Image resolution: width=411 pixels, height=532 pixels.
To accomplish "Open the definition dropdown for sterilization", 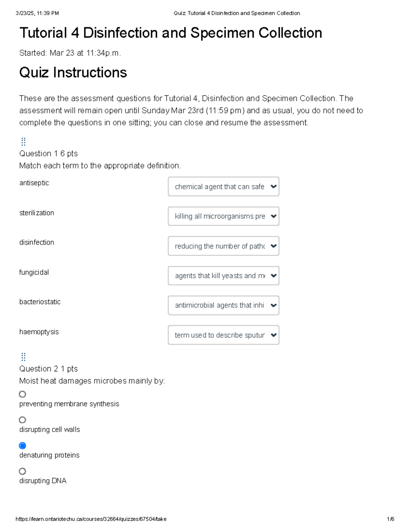I will [x=223, y=216].
